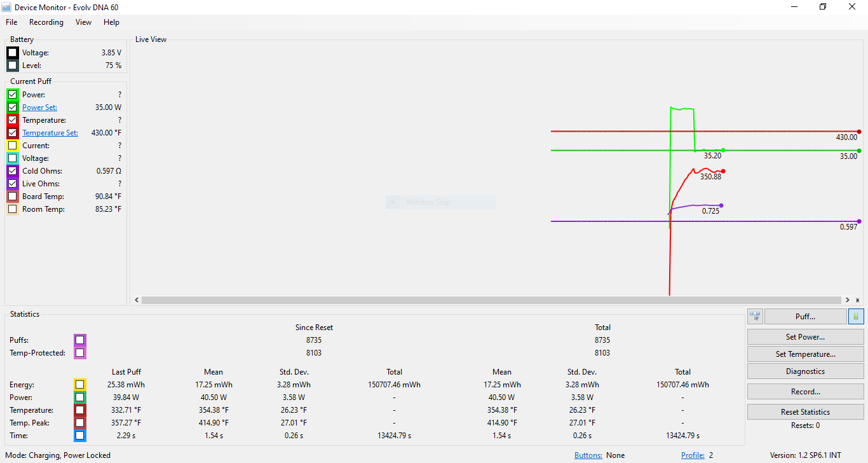Image resolution: width=868 pixels, height=463 pixels.
Task: Check the Energy statistics checkbox
Action: click(79, 385)
